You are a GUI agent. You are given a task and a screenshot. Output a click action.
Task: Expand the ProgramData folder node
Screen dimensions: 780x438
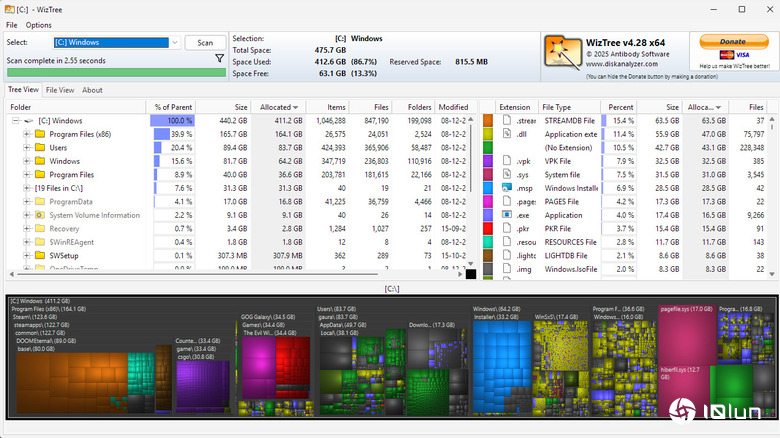(27, 201)
